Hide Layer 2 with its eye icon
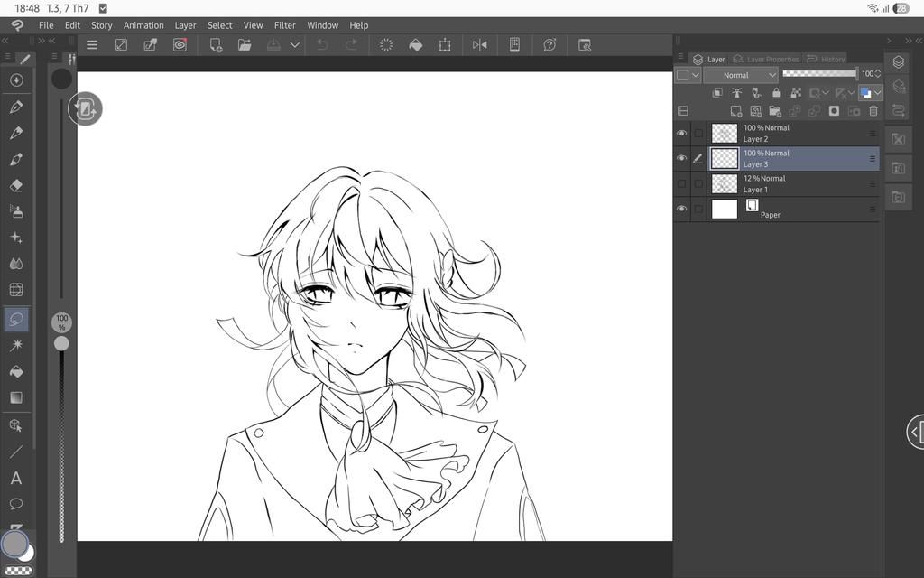This screenshot has height=578, width=924. 682,134
